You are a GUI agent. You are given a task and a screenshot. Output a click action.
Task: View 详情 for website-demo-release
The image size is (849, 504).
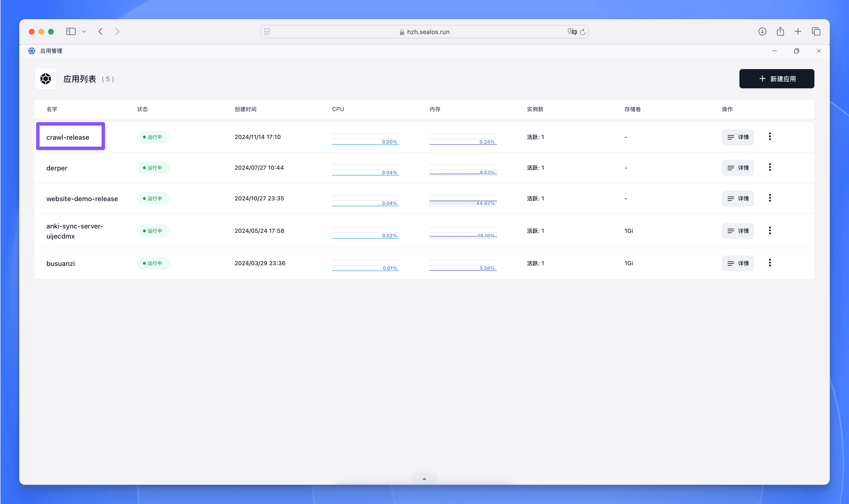pyautogui.click(x=738, y=199)
